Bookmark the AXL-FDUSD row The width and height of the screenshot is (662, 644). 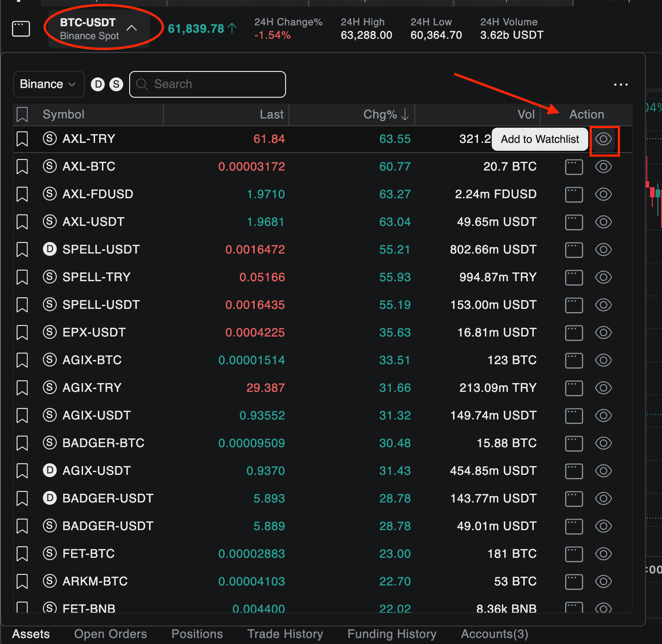22,194
